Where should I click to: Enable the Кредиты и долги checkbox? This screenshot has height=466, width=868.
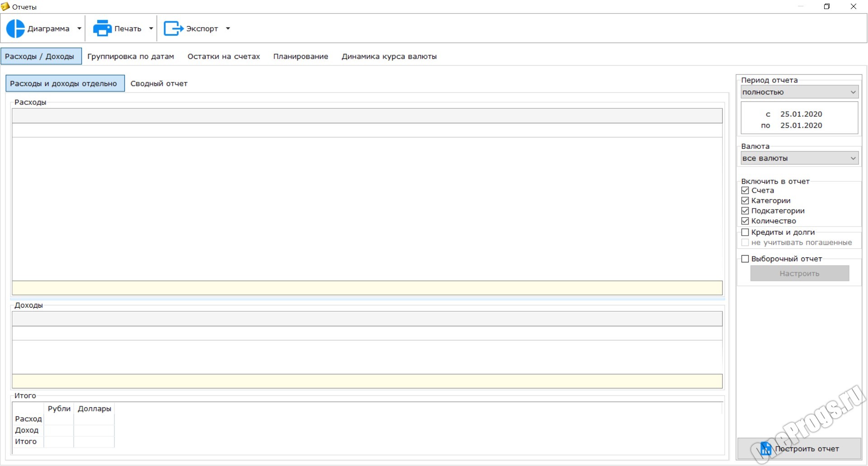tap(745, 232)
